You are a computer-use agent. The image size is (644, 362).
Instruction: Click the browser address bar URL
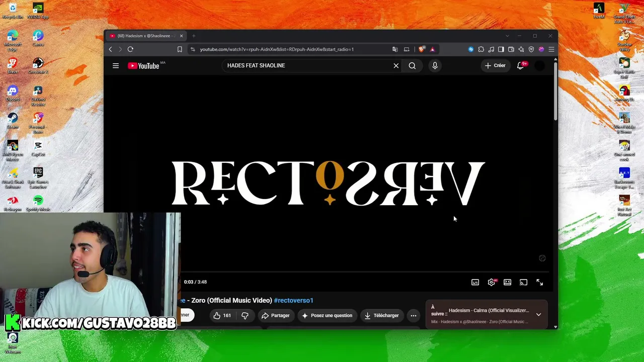pos(277,49)
